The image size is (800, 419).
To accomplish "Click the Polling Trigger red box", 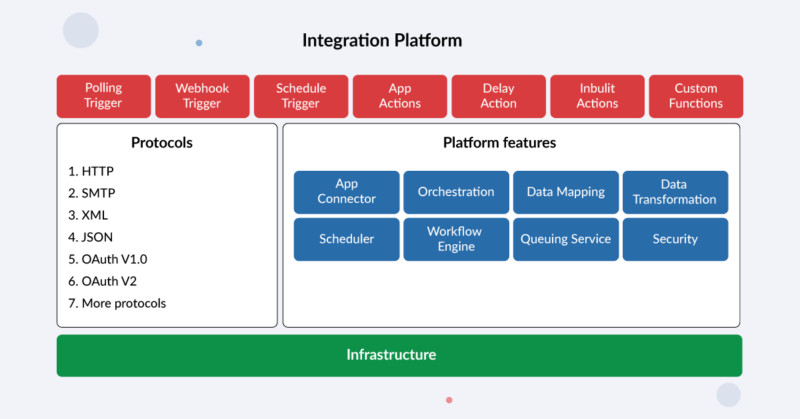I will (104, 96).
